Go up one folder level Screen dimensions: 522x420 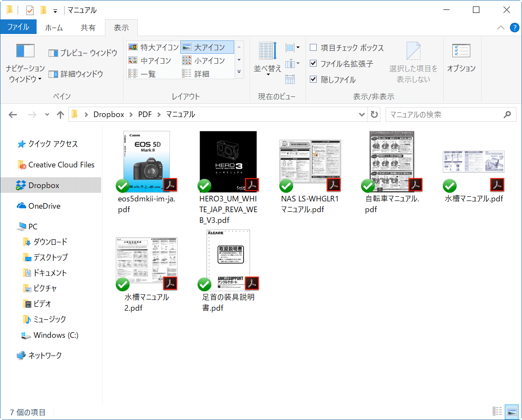coord(60,114)
